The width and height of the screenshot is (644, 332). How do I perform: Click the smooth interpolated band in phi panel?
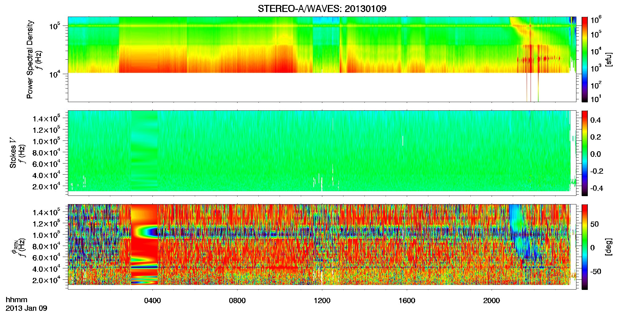(144, 244)
